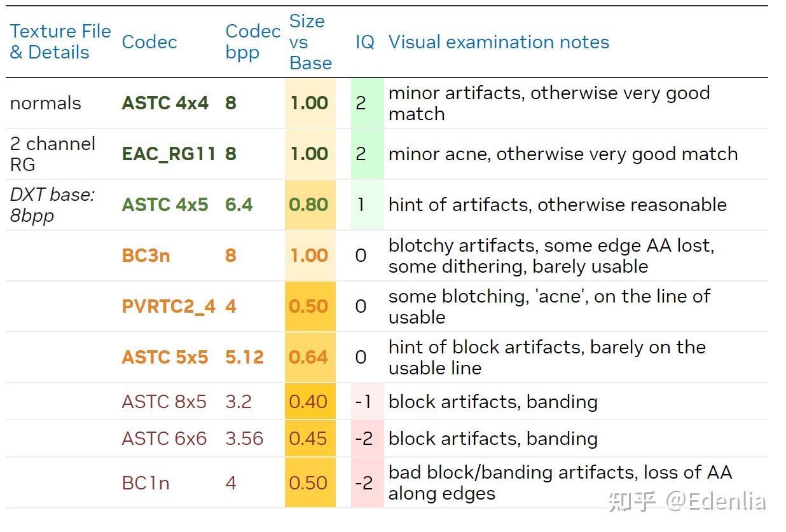Click the 'Texture File & Details' column header

click(60, 42)
